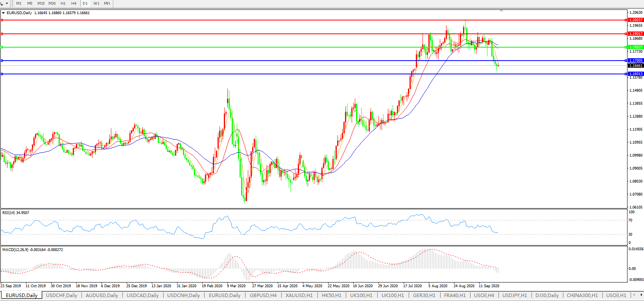This screenshot has width=644, height=301.
Task: Enable the W1 weekly timeframe
Action: 96,4
